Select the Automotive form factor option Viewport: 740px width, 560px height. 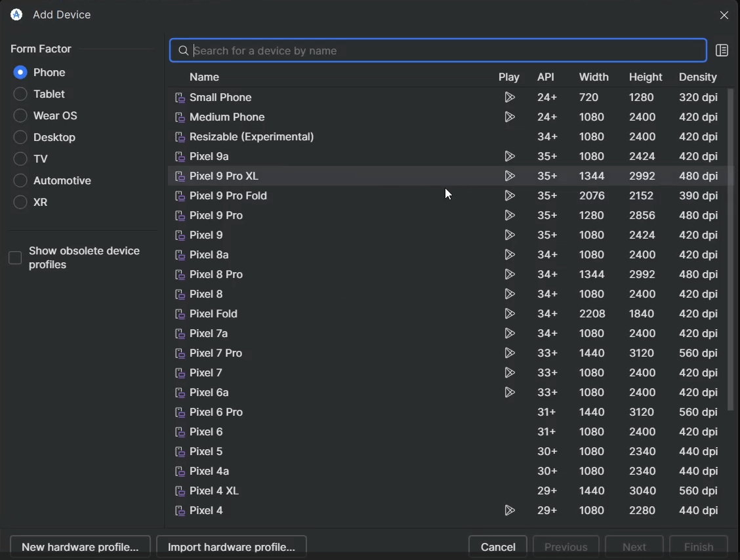(x=20, y=180)
